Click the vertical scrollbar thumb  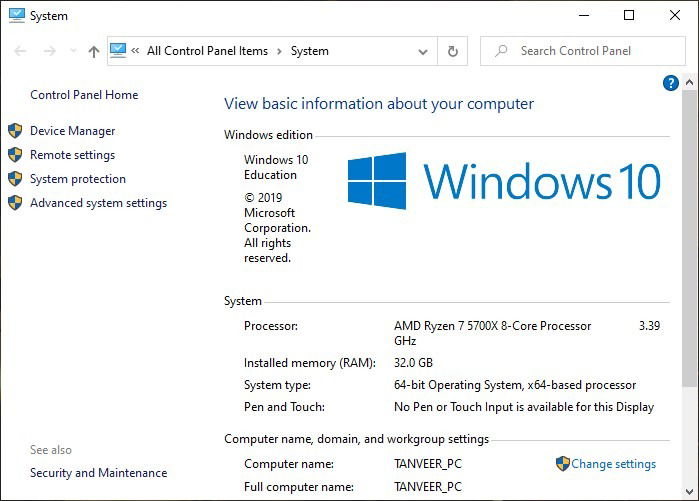[689, 238]
